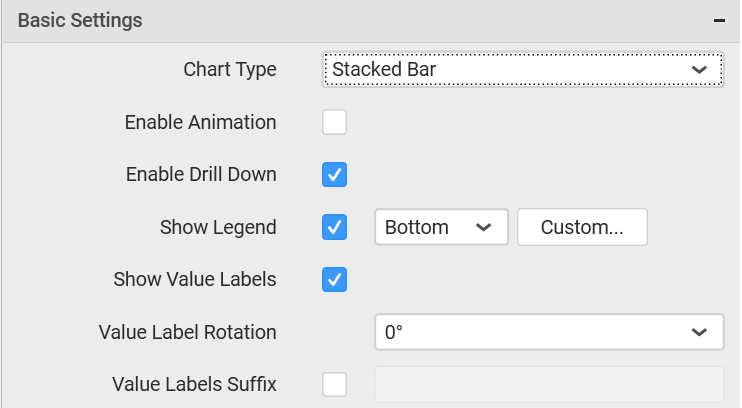Click the Value Labels Suffix text field
Screen dimensions: 742x408
(549, 384)
